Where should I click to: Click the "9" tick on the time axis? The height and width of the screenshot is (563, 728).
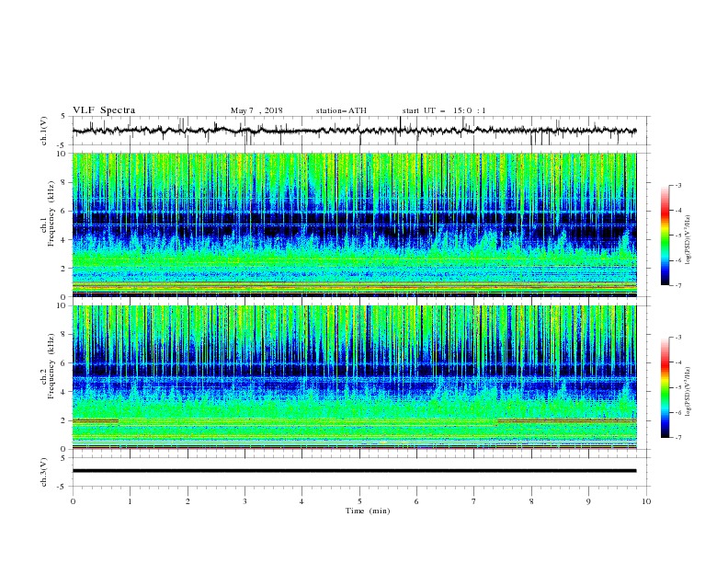pos(588,501)
